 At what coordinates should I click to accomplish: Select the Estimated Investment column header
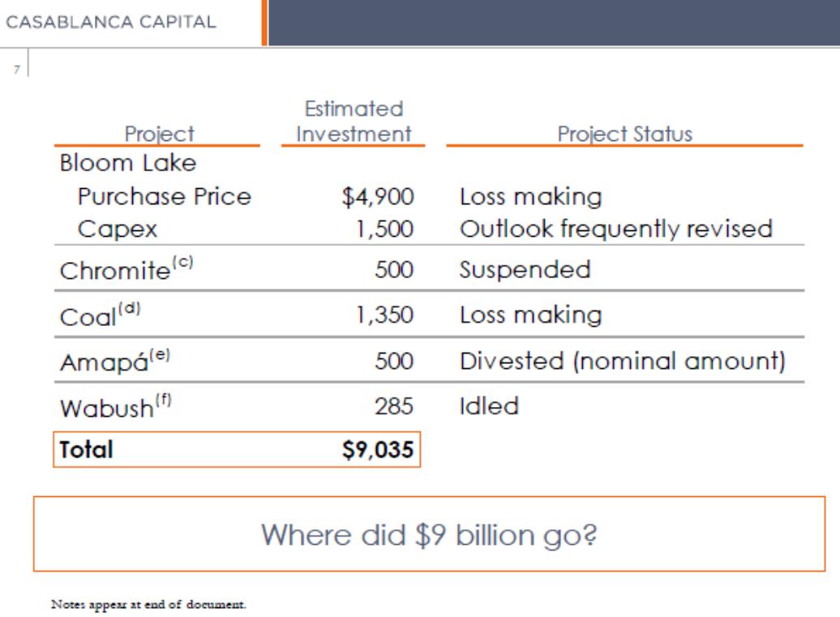point(353,122)
